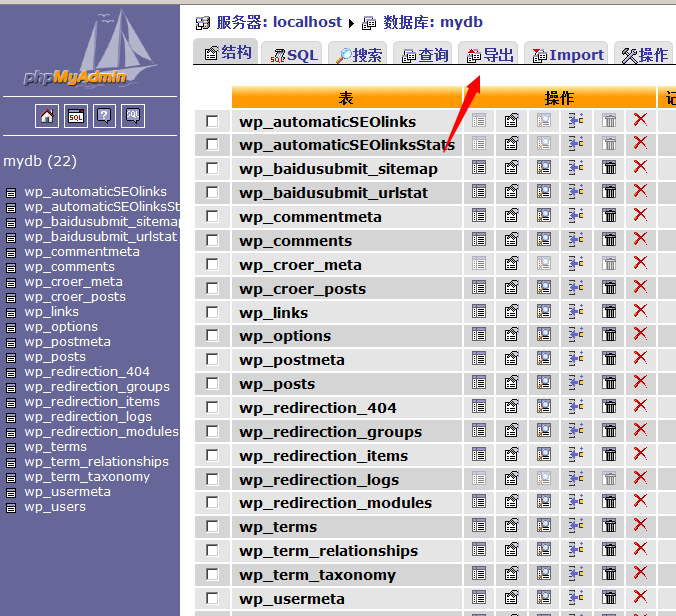Sidebar table icon beside wp_users
The height and width of the screenshot is (616, 676).
point(11,508)
